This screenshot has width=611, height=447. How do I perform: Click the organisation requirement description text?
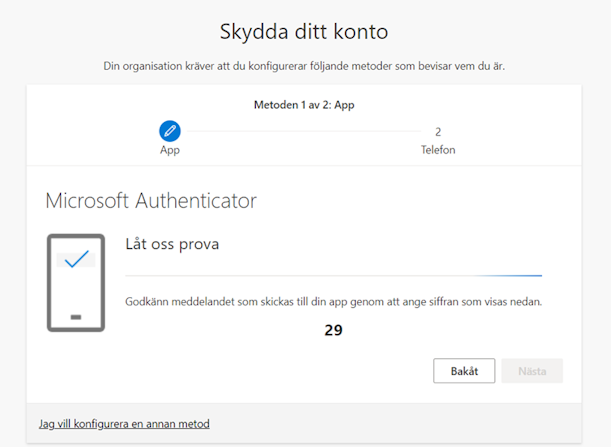coord(304,66)
